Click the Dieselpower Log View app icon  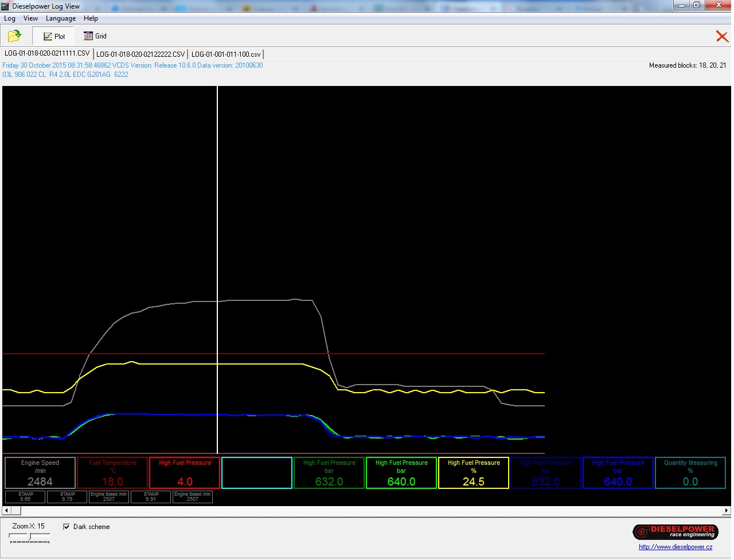click(5, 6)
